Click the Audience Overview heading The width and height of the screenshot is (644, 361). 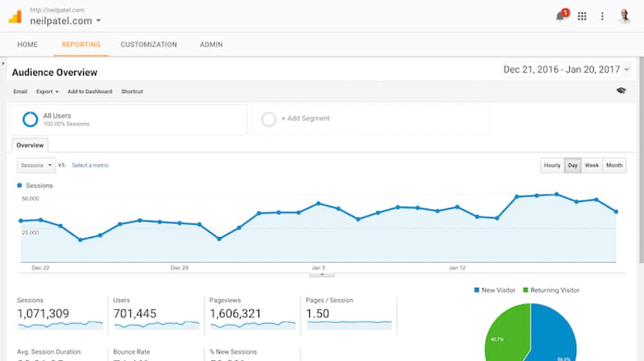point(55,72)
